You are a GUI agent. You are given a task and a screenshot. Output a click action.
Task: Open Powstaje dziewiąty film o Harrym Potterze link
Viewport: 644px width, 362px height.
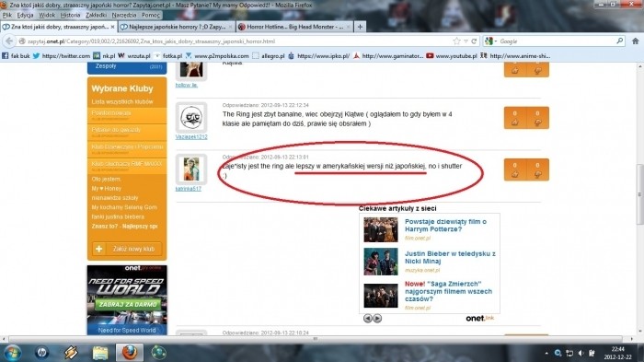tap(445, 225)
